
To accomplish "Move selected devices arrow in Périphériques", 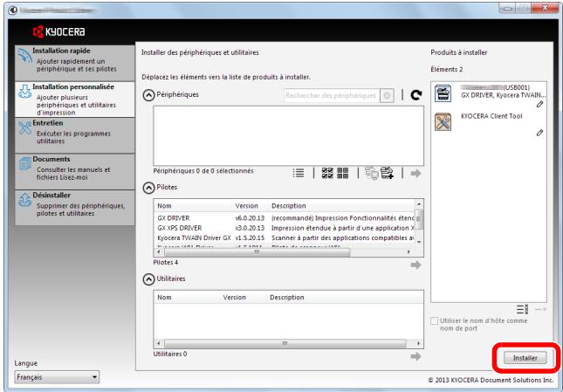I will (x=415, y=174).
